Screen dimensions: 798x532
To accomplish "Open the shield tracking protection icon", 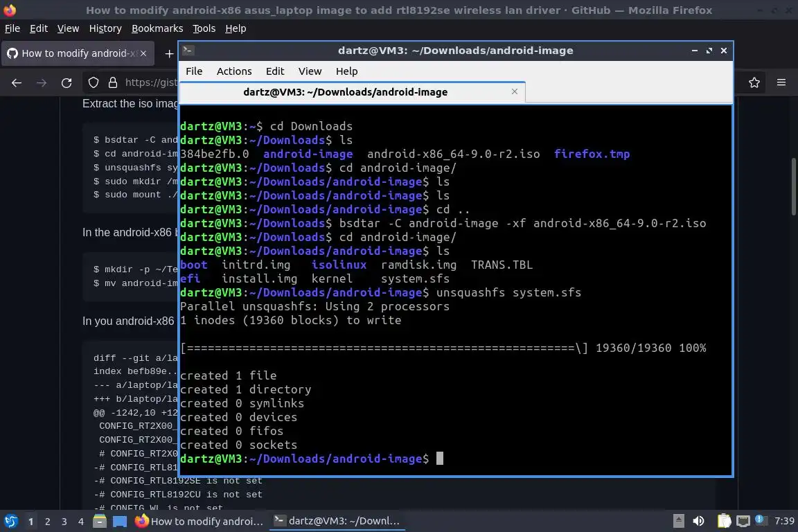I will pyautogui.click(x=93, y=82).
